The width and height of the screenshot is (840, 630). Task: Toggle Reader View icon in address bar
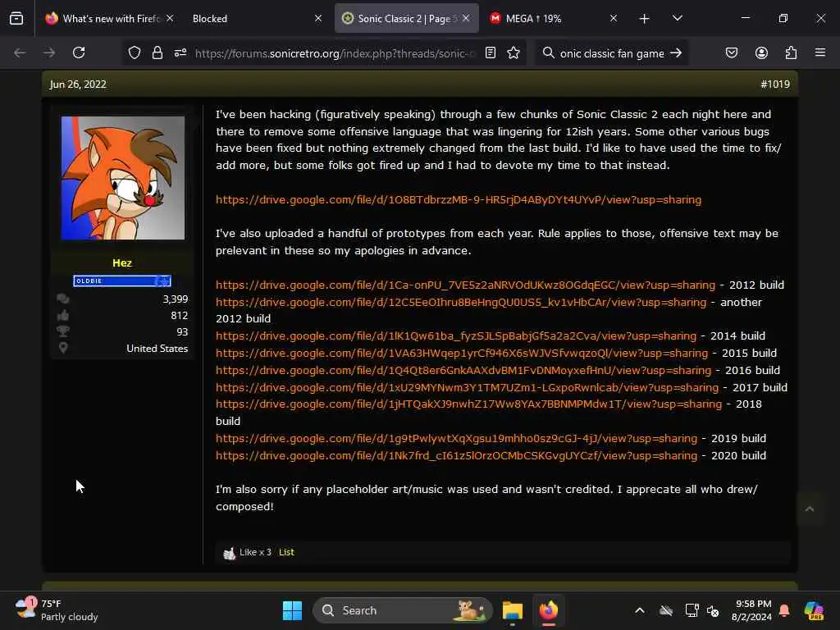pyautogui.click(x=491, y=52)
